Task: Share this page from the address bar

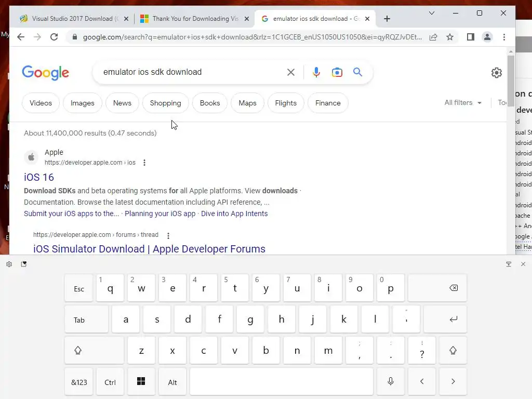Action: (x=433, y=37)
